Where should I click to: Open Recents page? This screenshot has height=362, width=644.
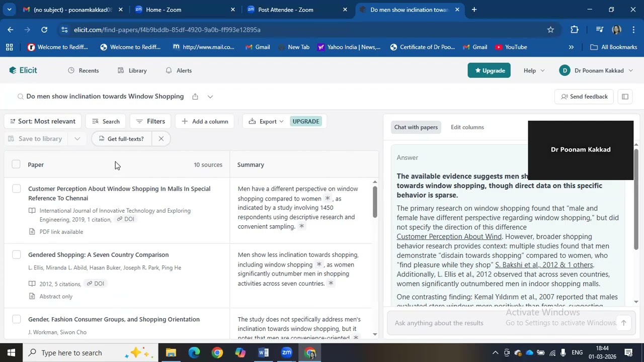pos(84,70)
